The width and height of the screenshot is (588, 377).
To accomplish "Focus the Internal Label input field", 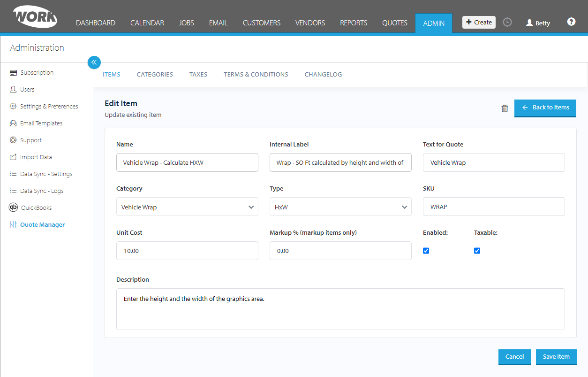I will (x=340, y=162).
